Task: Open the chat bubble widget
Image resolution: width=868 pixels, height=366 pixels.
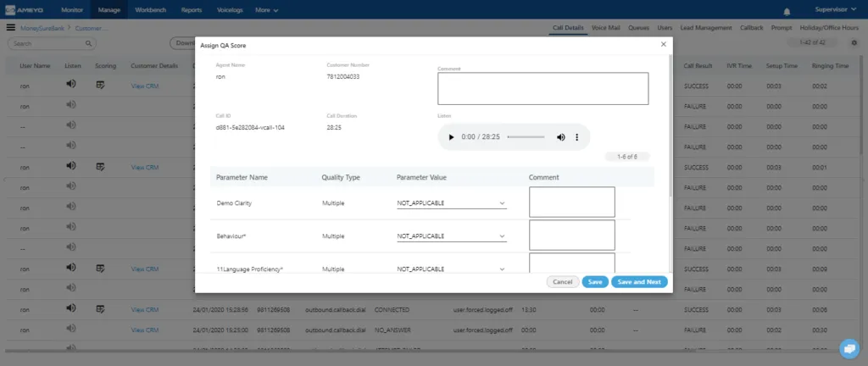Action: (848, 347)
